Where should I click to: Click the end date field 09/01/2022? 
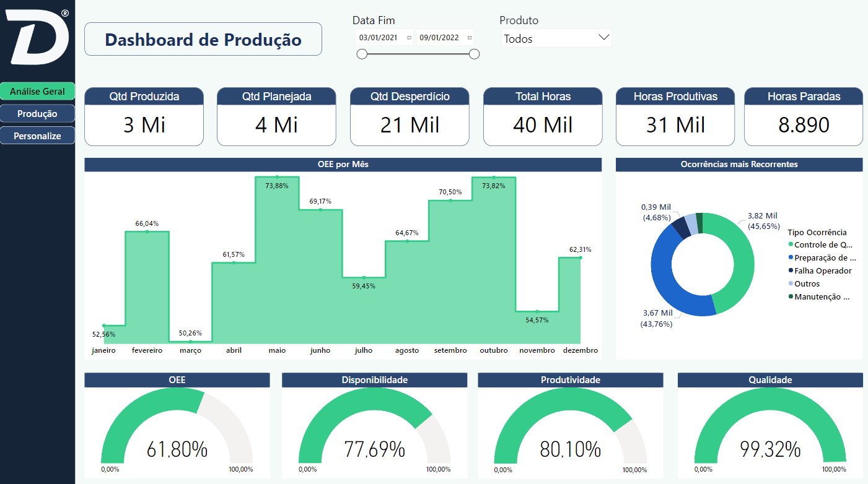coord(439,38)
